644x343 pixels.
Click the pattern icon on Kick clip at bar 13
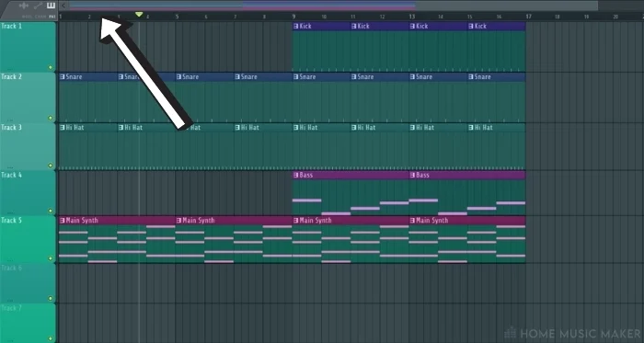click(x=412, y=27)
